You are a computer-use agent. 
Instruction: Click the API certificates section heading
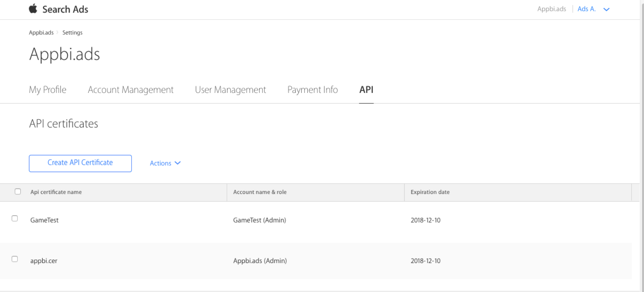click(x=64, y=124)
